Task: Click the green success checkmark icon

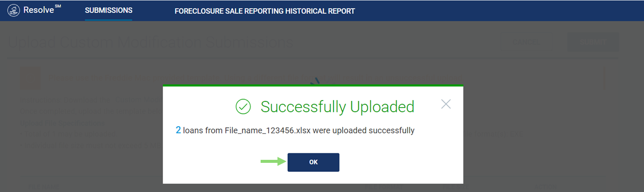Action: point(243,107)
